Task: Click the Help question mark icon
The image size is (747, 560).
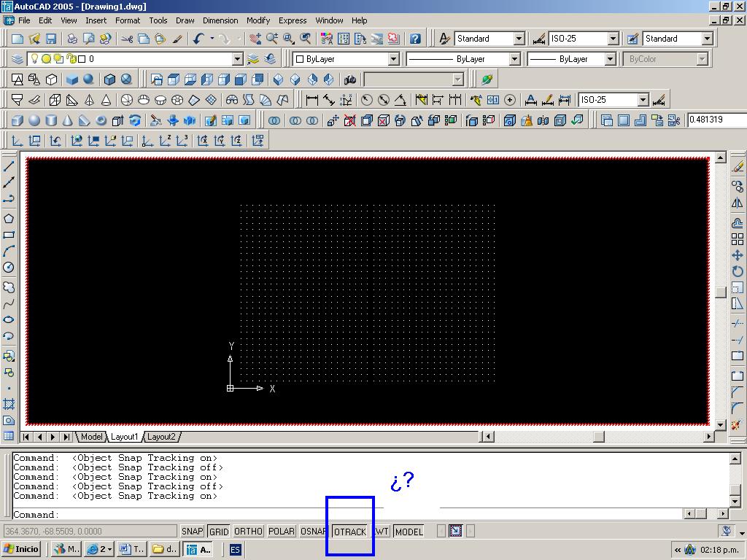Action: click(x=415, y=39)
